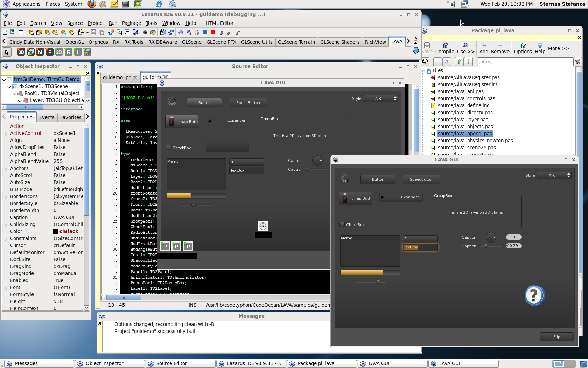This screenshot has width=588, height=368.
Task: Click the large blue question mark icon
Action: 534,295
